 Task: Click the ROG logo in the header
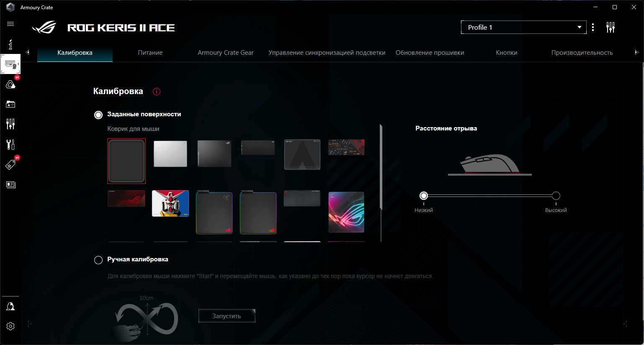(44, 28)
